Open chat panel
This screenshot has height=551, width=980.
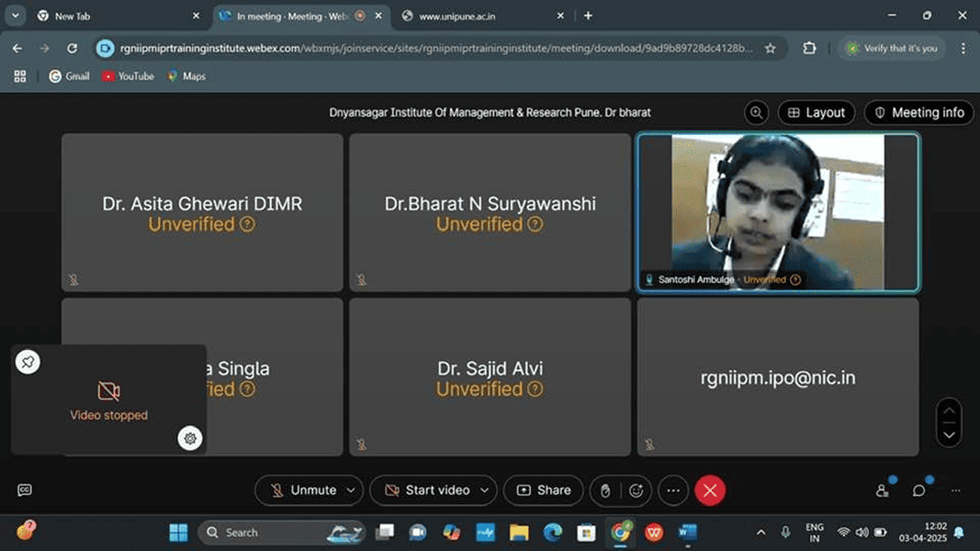(x=918, y=490)
